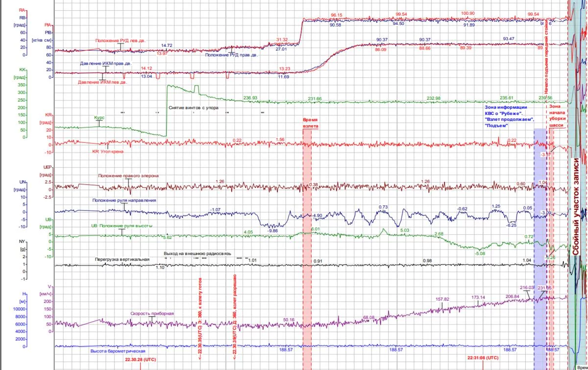Click the 'Положение РУД лев.дв.' curve label
This screenshot has height=370, width=588.
[x=121, y=41]
